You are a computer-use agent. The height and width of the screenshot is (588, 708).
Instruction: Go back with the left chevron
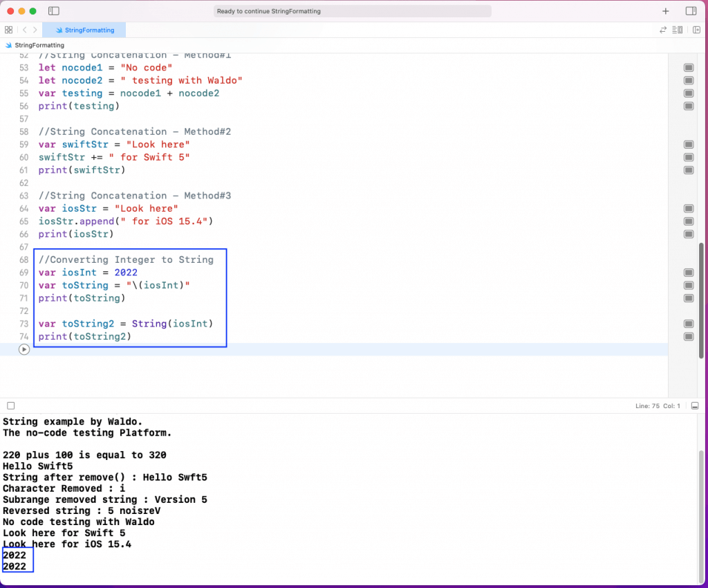[x=24, y=30]
